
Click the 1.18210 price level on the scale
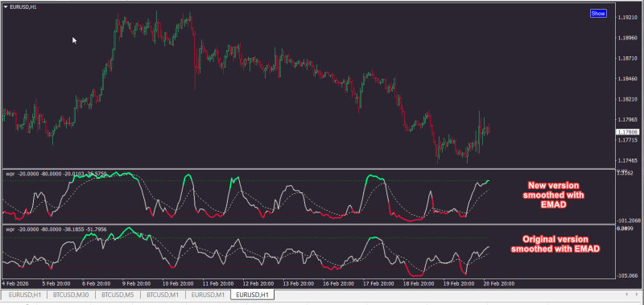[628, 99]
